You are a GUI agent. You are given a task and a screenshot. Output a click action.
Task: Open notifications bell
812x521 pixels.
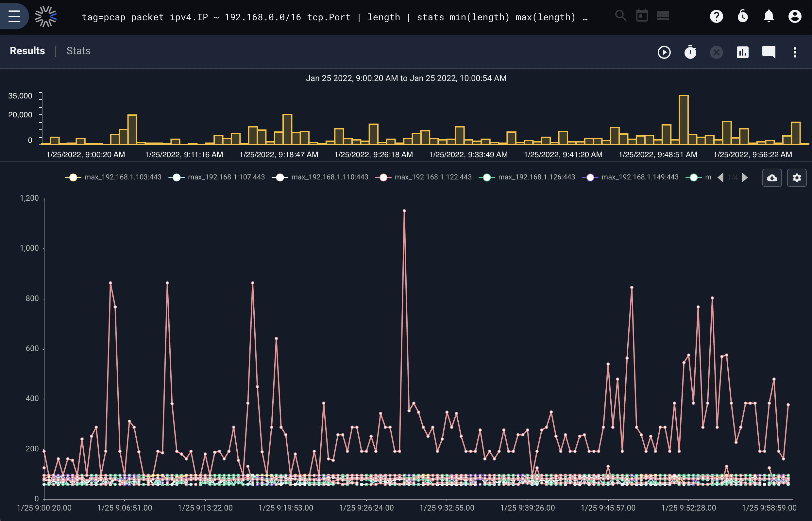769,16
